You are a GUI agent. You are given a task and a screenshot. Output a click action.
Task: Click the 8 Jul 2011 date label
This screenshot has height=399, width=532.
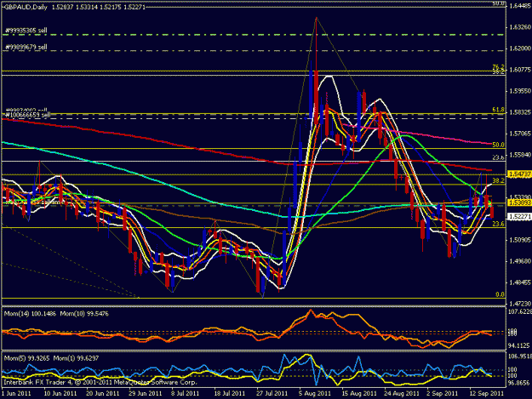point(186,394)
